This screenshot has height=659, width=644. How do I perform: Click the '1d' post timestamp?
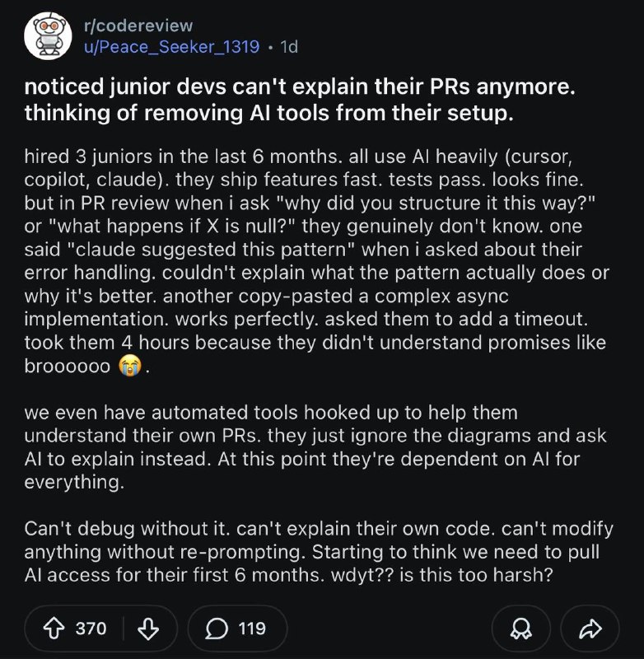tap(289, 47)
